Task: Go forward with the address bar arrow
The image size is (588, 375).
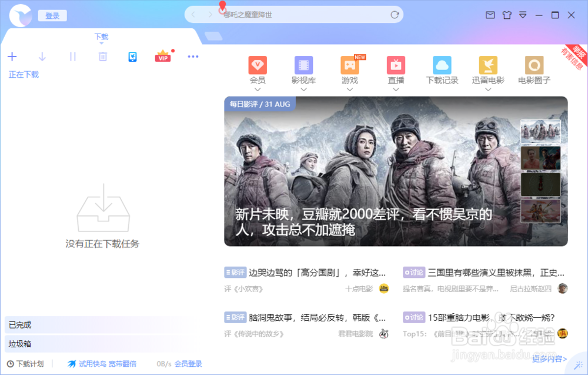Action: [210, 15]
